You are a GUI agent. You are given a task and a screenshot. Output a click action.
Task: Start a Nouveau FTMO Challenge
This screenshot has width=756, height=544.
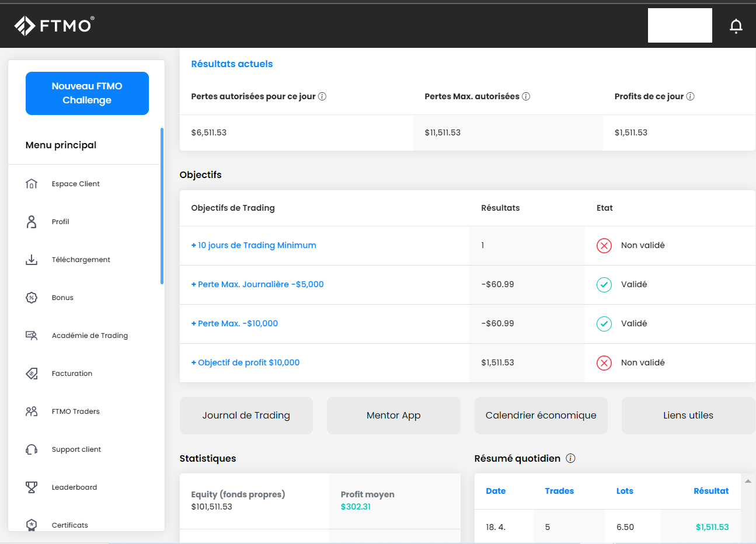[x=87, y=93]
